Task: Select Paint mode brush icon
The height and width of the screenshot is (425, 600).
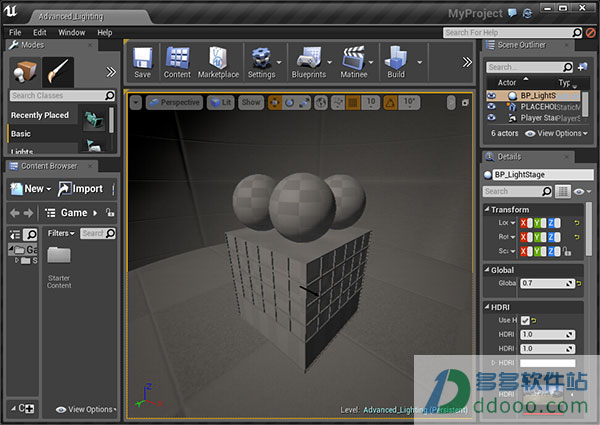Action: [58, 72]
